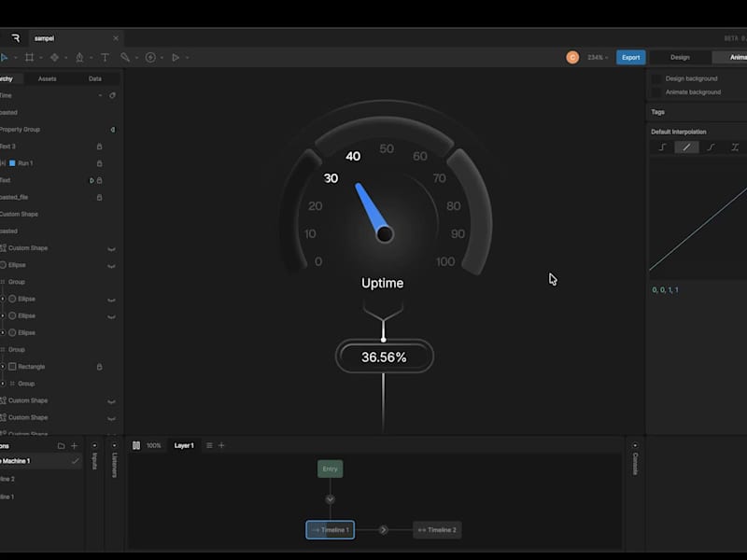Switch to the Assets tab
This screenshot has width=747, height=560.
[x=49, y=78]
